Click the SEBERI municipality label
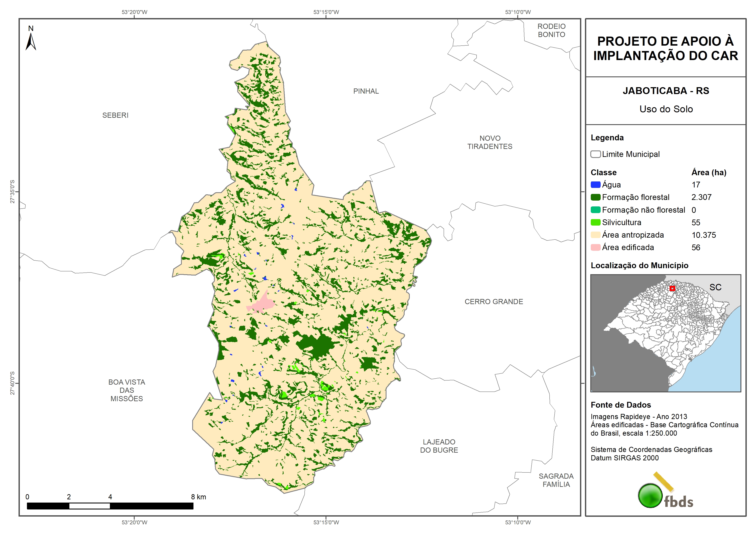The height and width of the screenshot is (534, 756). 115,115
